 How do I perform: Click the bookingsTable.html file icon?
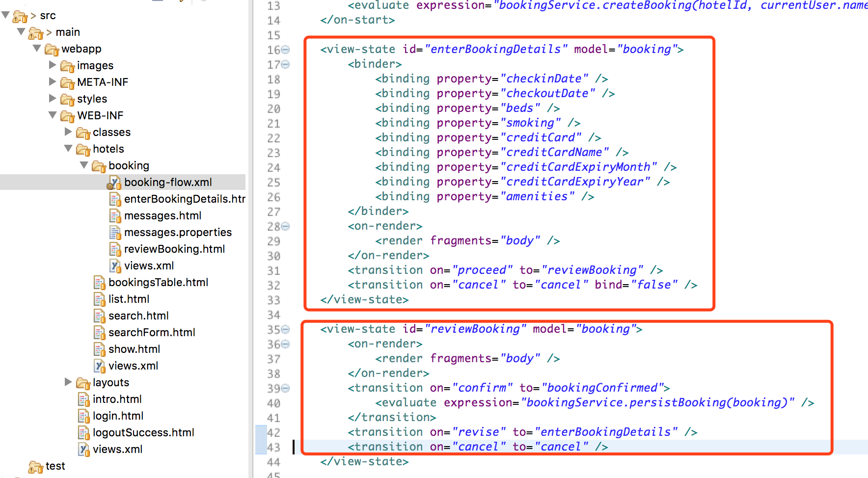(100, 282)
